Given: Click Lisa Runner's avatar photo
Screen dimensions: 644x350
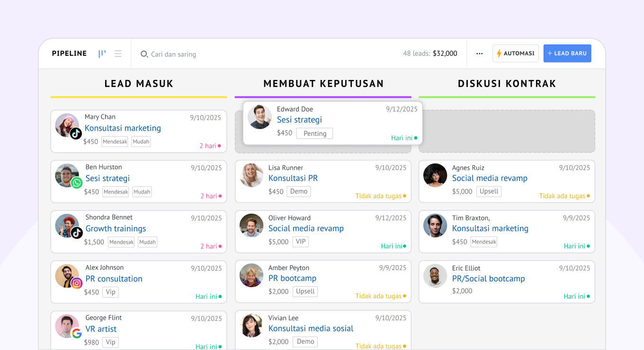Looking at the screenshot, I should point(251,175).
